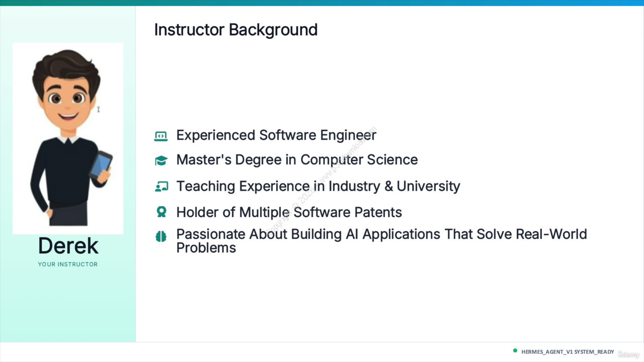
Task: Click the teal gradient bar at top
Action: 322,3
